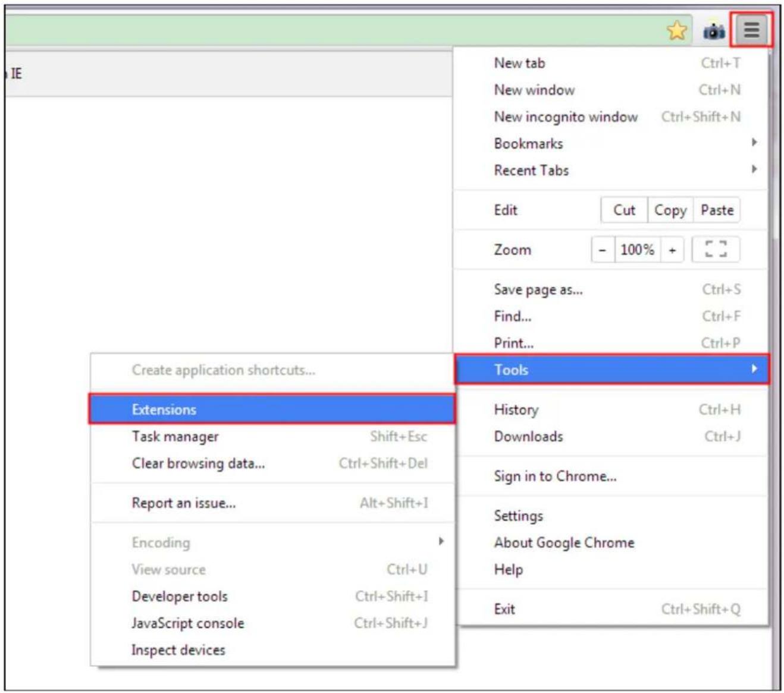Click the Bookmarks menu label
The image size is (784, 693).
click(528, 143)
